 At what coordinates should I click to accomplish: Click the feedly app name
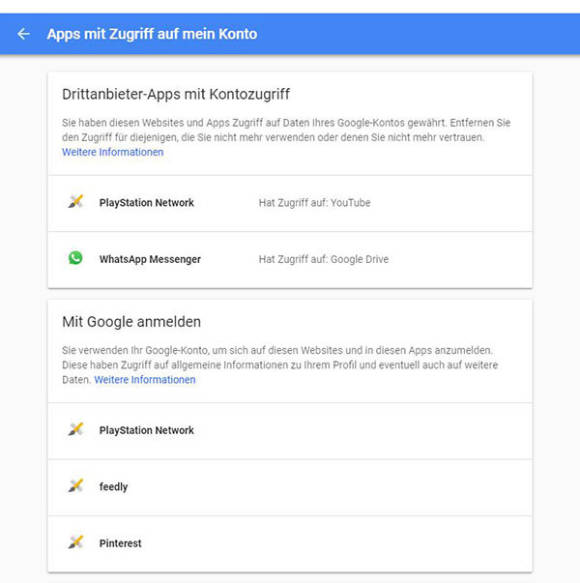113,487
